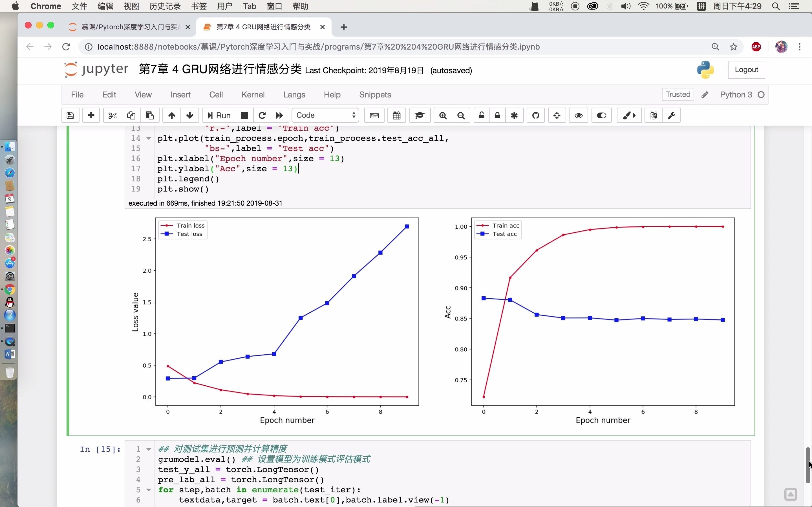Move selected cell up with arrow icon
Screen dimensions: 812x507
point(171,115)
